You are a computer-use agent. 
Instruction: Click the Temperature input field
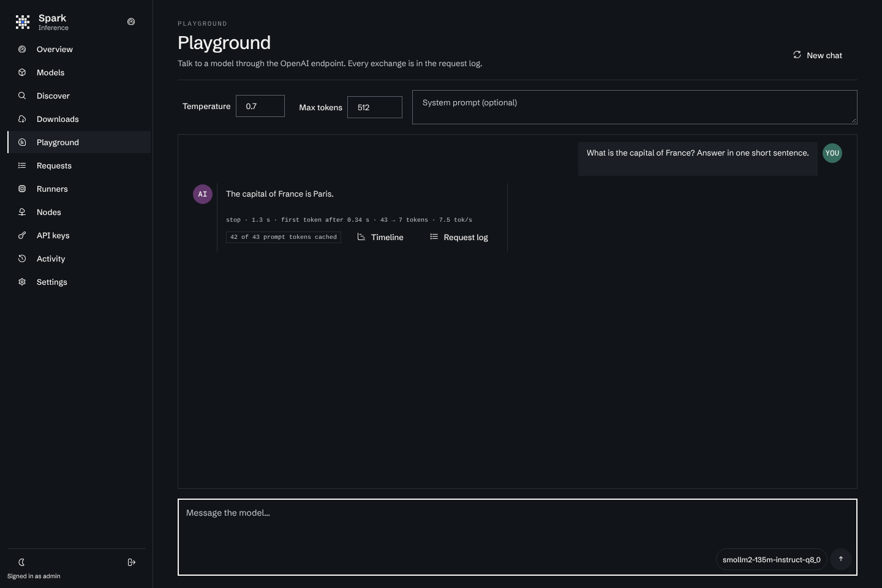[260, 106]
